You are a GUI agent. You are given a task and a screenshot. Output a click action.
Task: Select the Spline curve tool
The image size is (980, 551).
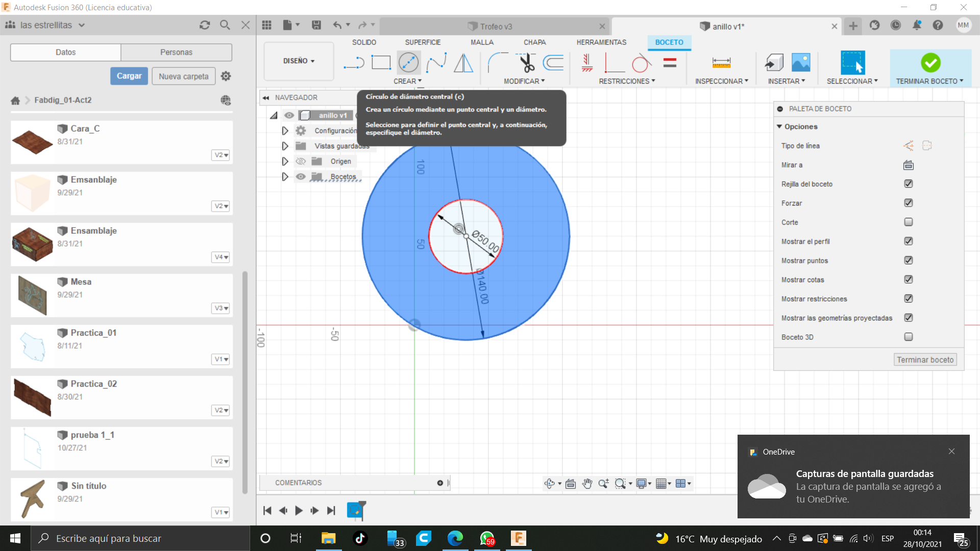pos(436,63)
